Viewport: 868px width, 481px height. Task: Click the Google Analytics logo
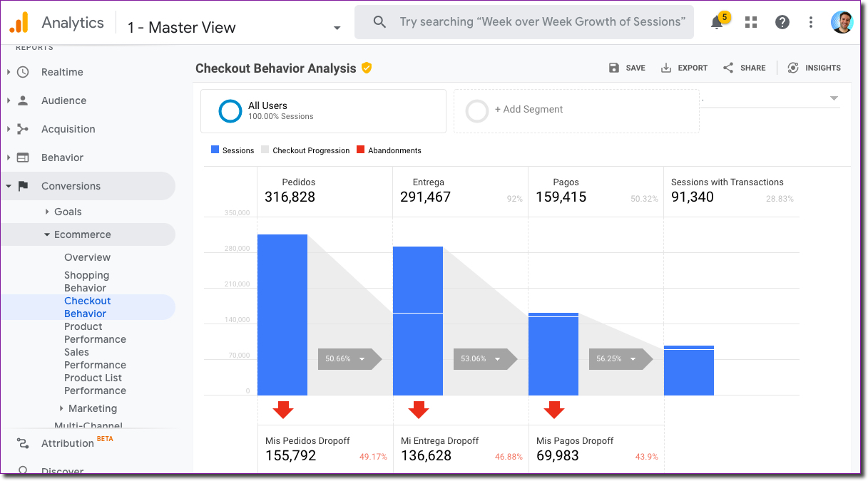pyautogui.click(x=19, y=22)
